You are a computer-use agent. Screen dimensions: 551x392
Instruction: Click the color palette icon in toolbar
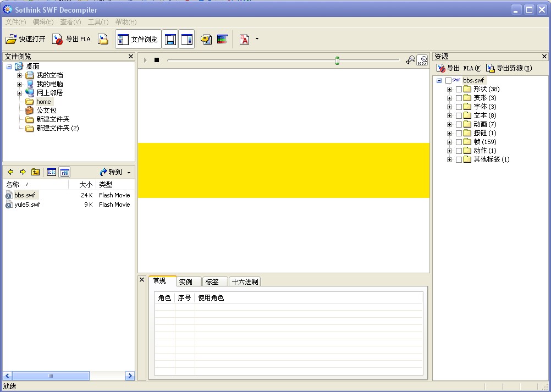tap(222, 39)
